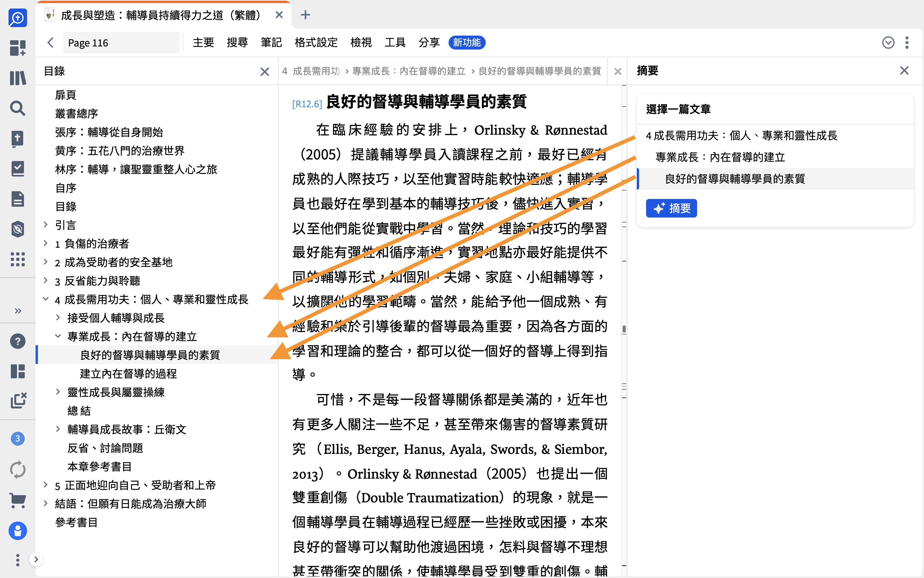
Task: Expand 靈性成長與屬靈操練 section
Action: click(58, 392)
